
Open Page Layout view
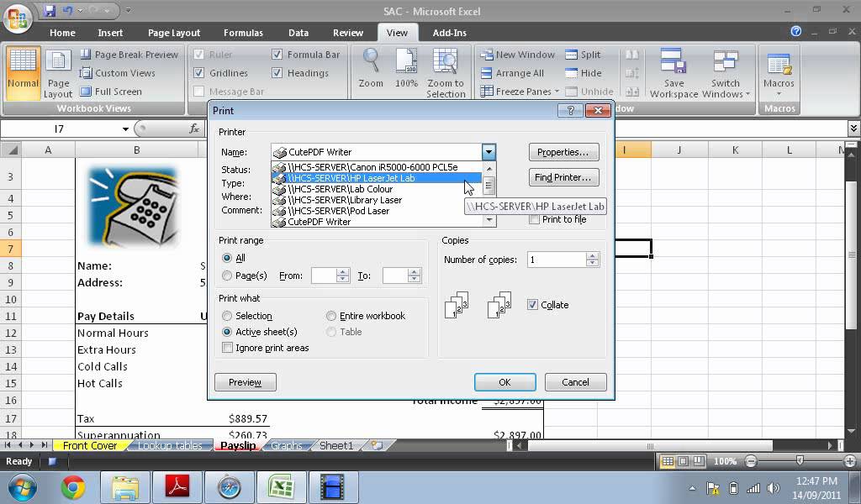tap(58, 72)
